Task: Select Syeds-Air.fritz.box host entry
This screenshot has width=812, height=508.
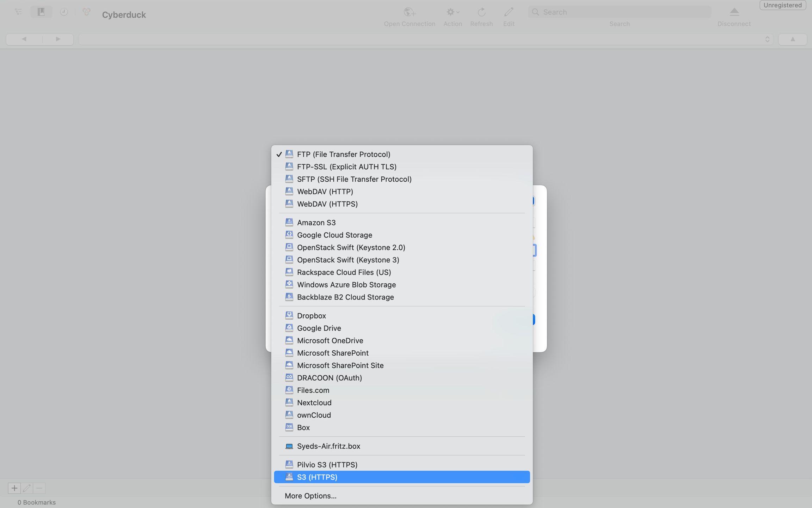Action: (x=402, y=446)
